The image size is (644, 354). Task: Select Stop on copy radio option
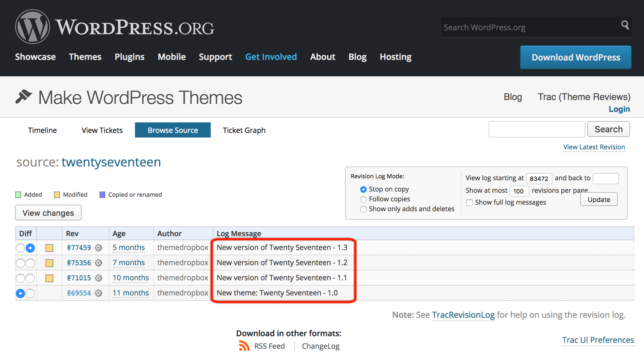pyautogui.click(x=363, y=190)
